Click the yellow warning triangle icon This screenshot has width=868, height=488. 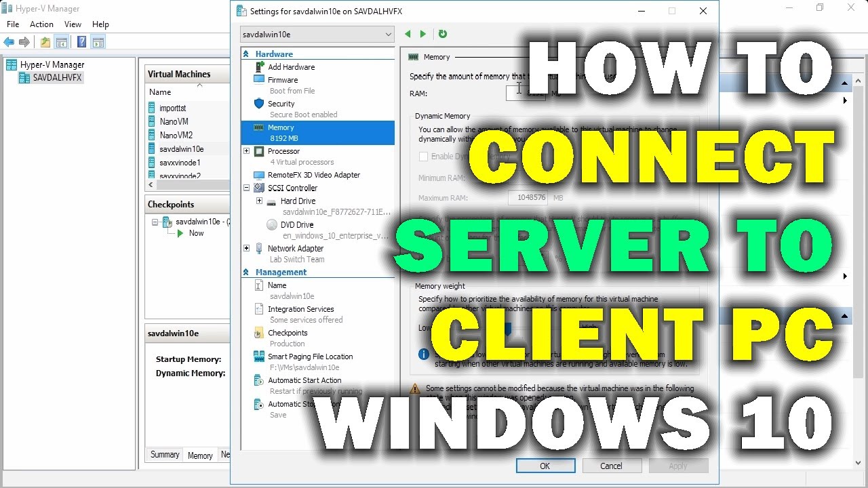pos(415,389)
